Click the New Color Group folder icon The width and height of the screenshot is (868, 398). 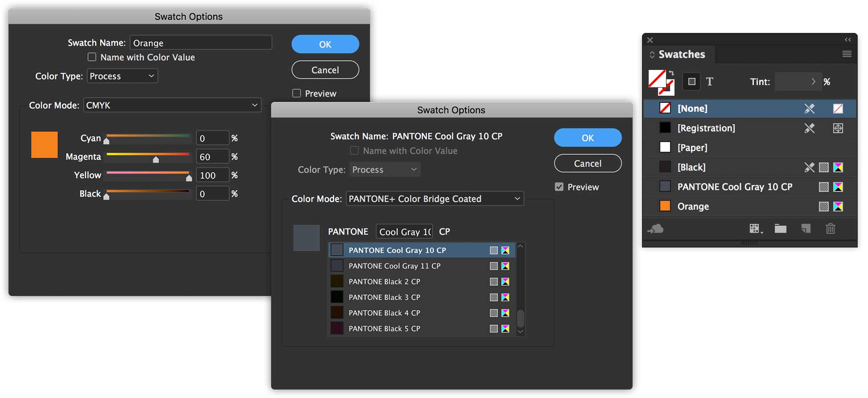click(780, 228)
